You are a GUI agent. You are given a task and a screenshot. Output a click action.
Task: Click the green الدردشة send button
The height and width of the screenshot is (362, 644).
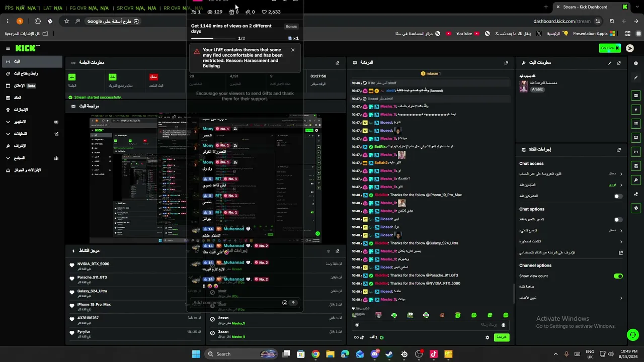click(501, 337)
